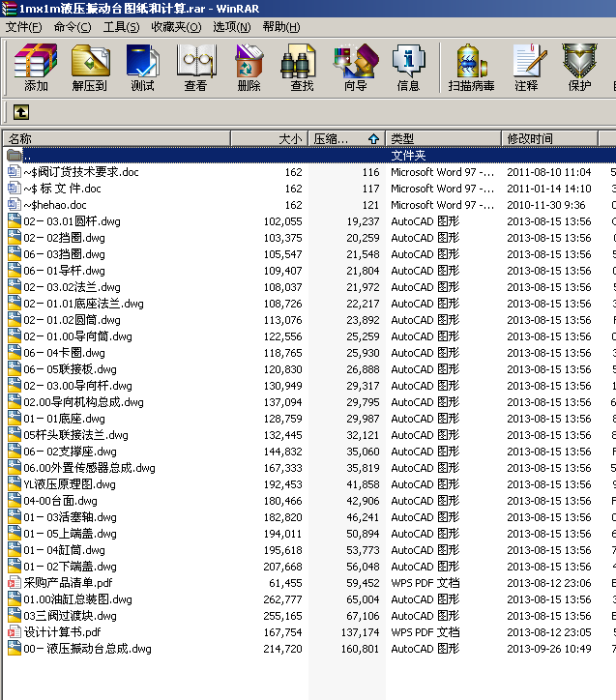Open the Favorites (收藏夹) menu
Viewport: 616px width, 700px height.
pos(176,27)
